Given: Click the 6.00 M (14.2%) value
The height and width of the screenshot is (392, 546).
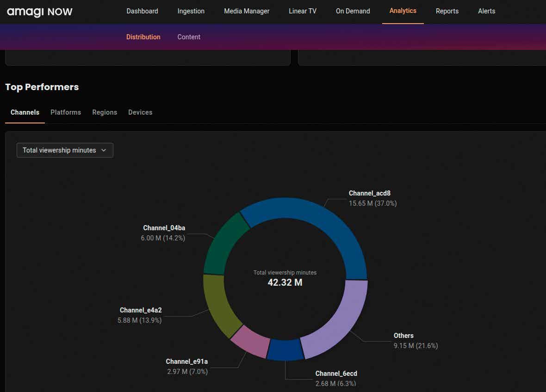Looking at the screenshot, I should click(163, 238).
